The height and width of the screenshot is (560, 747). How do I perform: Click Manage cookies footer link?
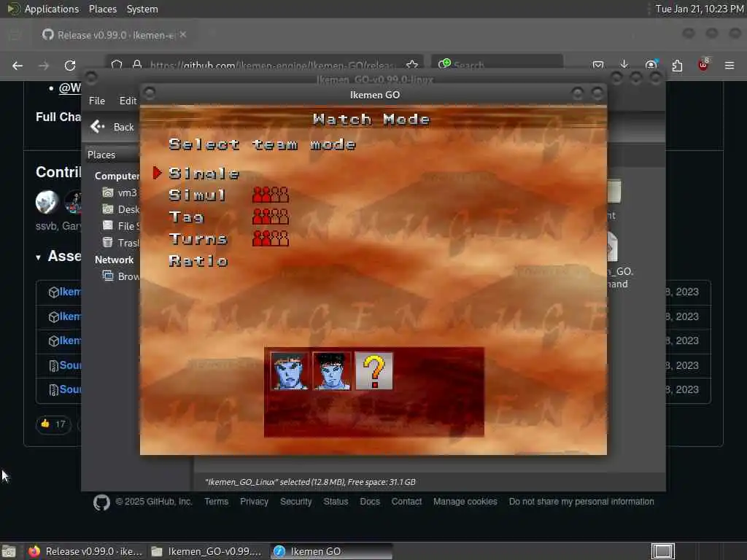(465, 502)
